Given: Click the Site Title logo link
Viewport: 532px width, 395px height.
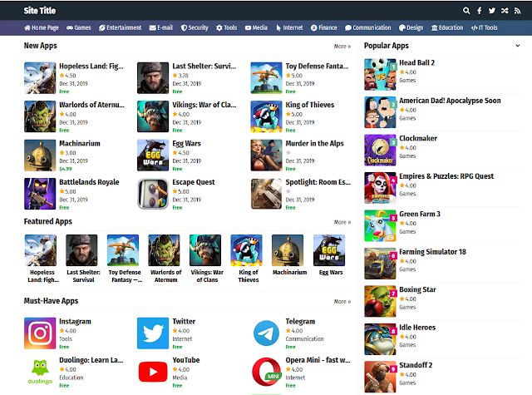Looking at the screenshot, I should [40, 11].
